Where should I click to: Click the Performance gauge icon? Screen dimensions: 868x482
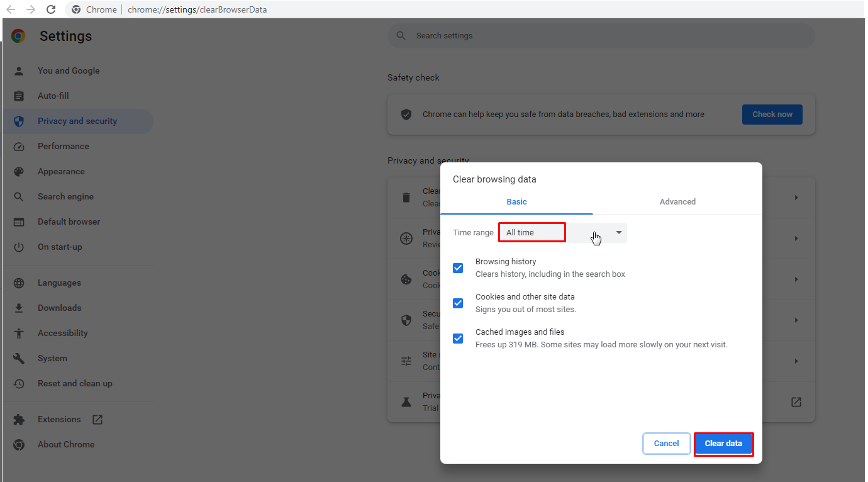coord(19,147)
